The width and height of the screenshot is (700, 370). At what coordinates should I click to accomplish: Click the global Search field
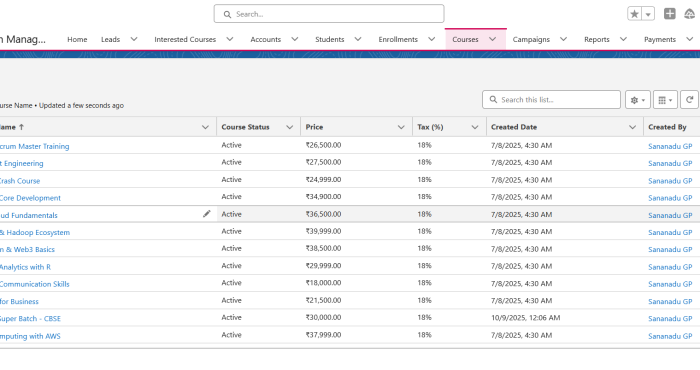[x=329, y=14]
